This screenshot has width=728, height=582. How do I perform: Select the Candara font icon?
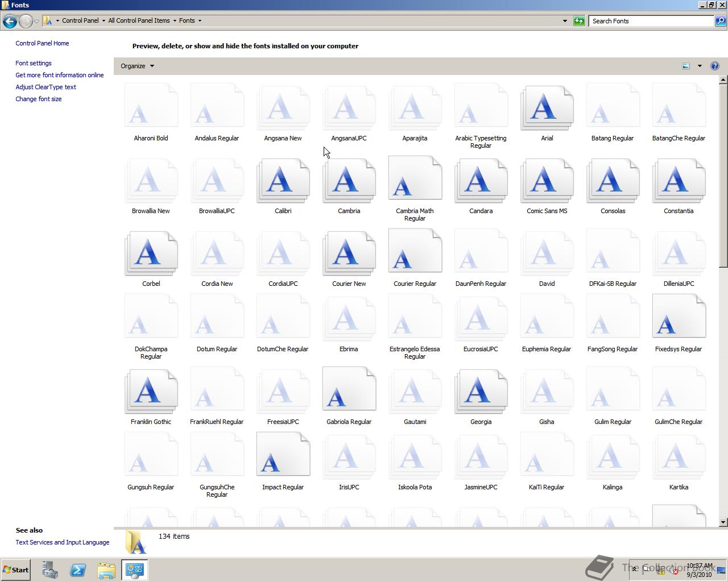(481, 180)
